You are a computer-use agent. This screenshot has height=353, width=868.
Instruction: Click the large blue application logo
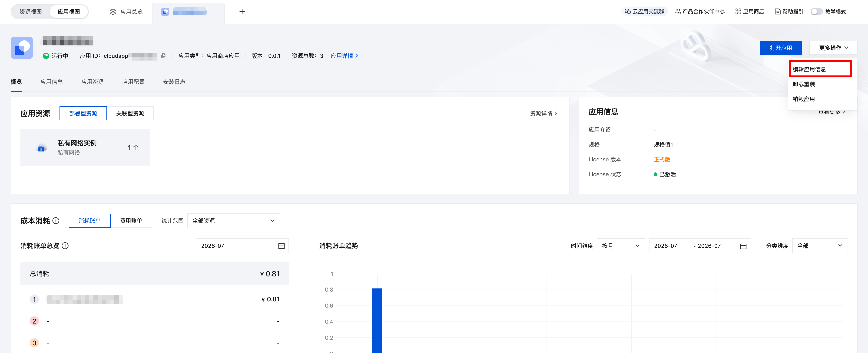[22, 48]
